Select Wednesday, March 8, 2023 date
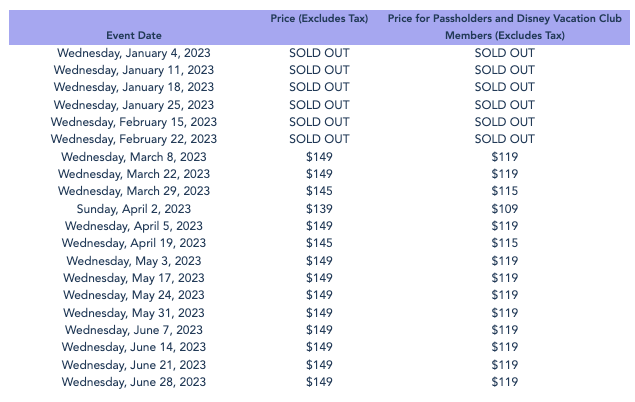635x402 pixels. coord(134,157)
